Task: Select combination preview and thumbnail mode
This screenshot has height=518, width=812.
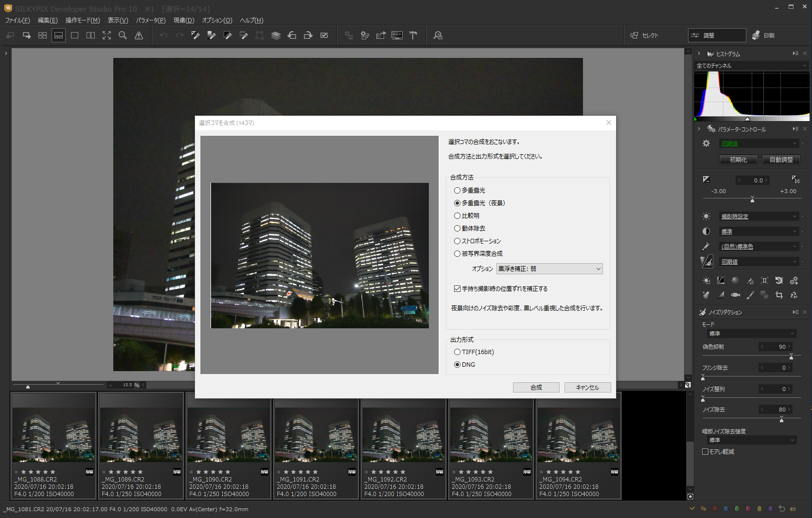Action: click(x=58, y=36)
